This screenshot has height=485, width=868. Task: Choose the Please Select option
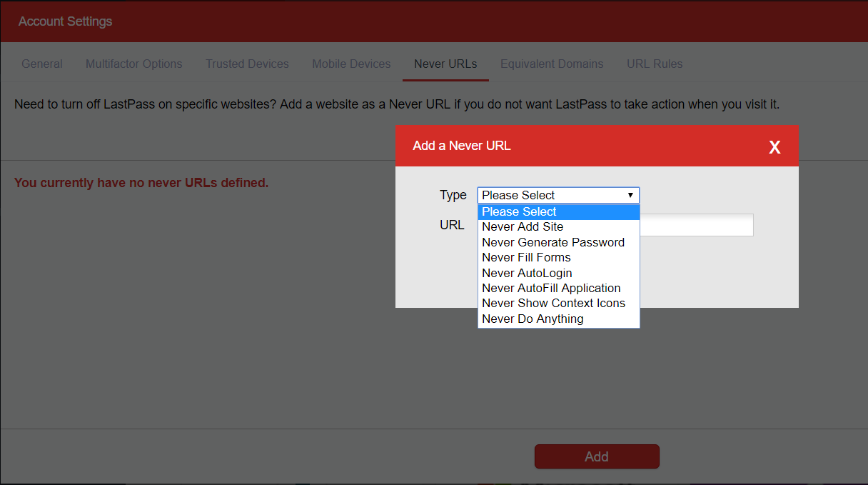pyautogui.click(x=558, y=211)
